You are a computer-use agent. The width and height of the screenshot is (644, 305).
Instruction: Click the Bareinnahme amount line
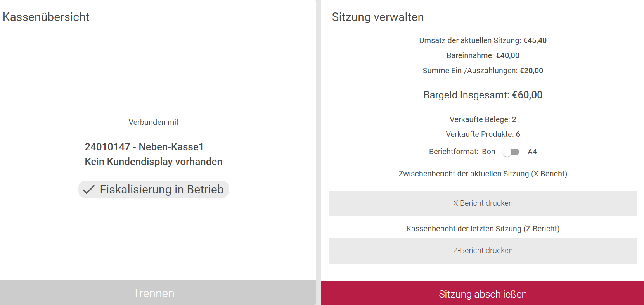click(483, 55)
